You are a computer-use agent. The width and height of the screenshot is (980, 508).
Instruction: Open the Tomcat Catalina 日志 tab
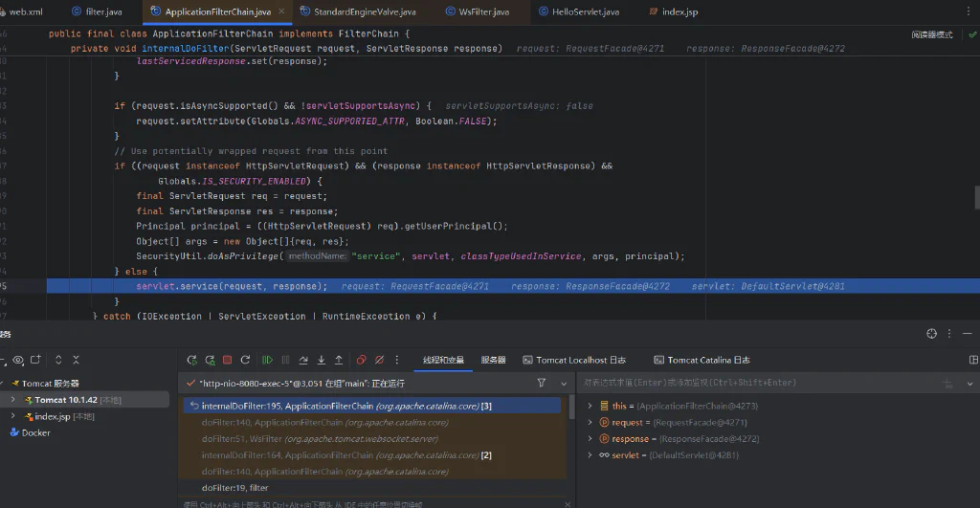click(702, 360)
